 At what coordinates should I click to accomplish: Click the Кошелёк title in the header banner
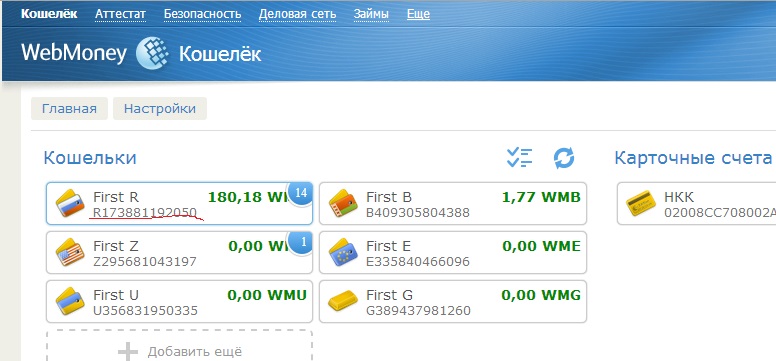click(x=220, y=53)
